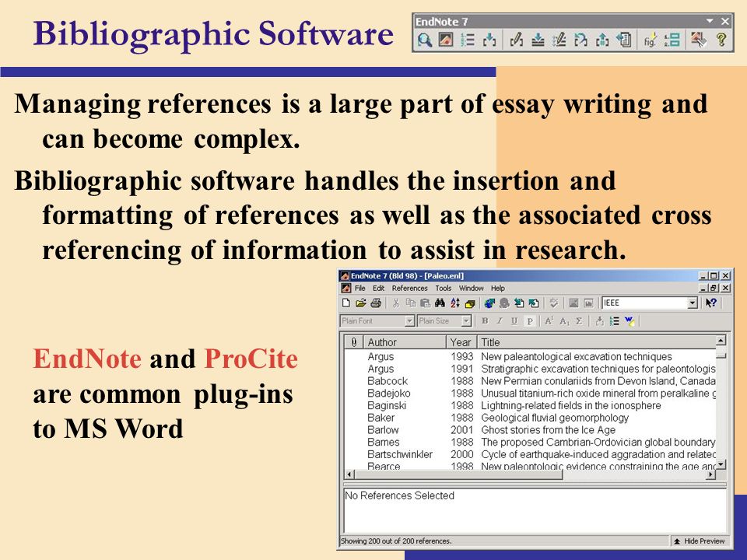Select the Babcock 1988 reference row
Image resolution: width=747 pixels, height=560 pixels.
pos(530,381)
